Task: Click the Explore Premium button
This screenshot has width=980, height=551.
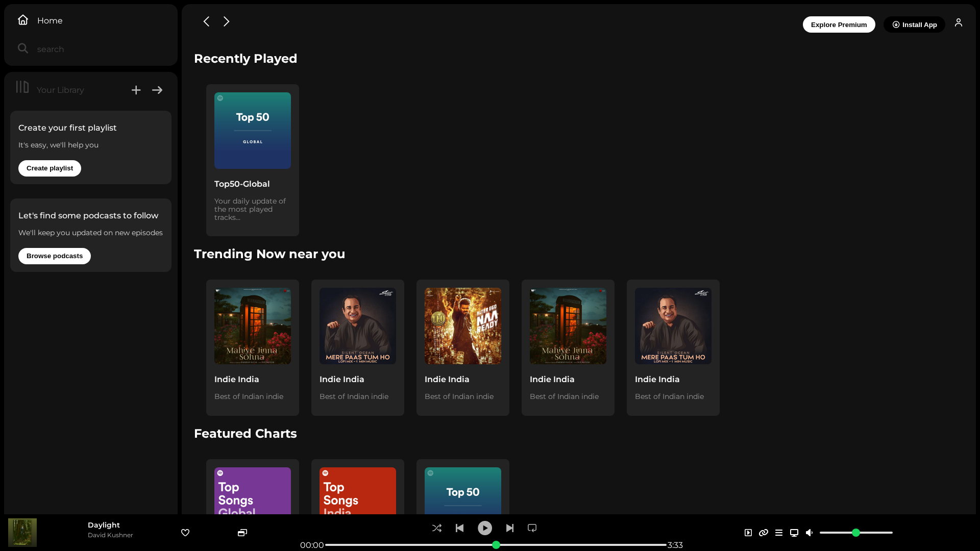Action: pos(839,24)
